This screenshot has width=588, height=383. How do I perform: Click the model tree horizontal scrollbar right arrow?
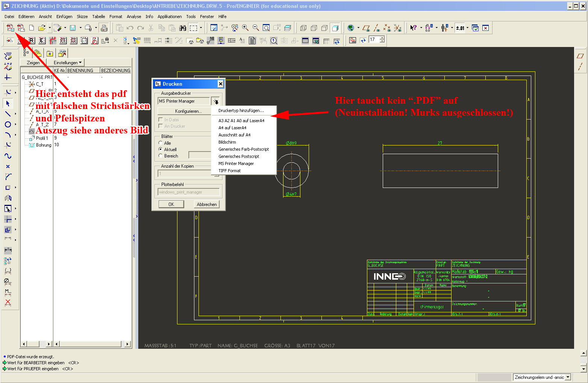tap(127, 344)
